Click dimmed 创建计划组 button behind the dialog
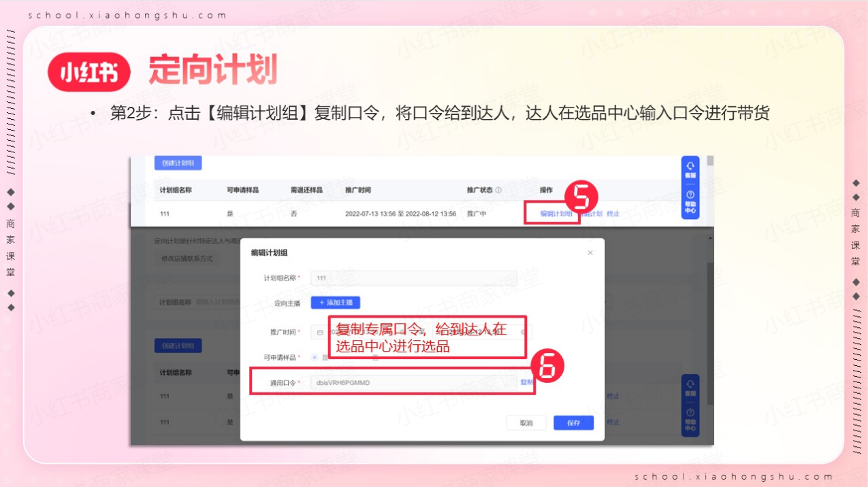 (178, 346)
